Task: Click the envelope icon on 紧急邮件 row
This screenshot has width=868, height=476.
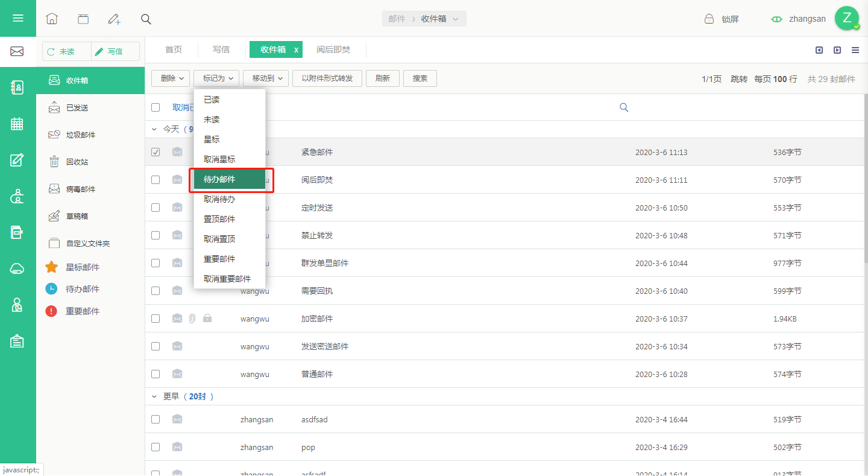Action: click(x=177, y=152)
